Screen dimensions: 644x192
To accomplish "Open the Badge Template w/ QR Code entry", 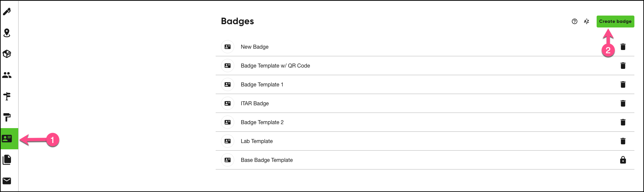I will coord(275,66).
